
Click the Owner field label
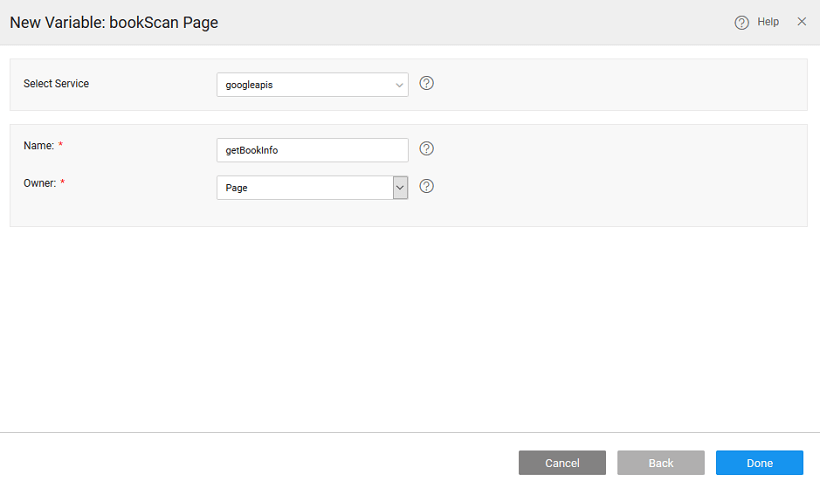40,183
